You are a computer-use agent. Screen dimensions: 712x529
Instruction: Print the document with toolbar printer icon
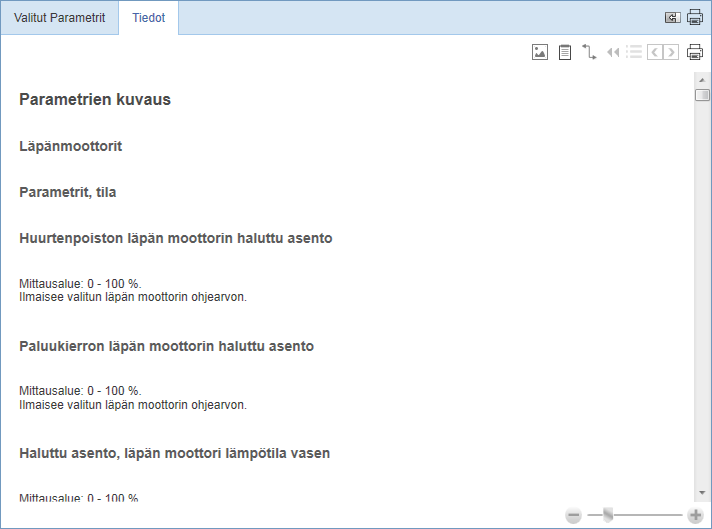pos(695,52)
